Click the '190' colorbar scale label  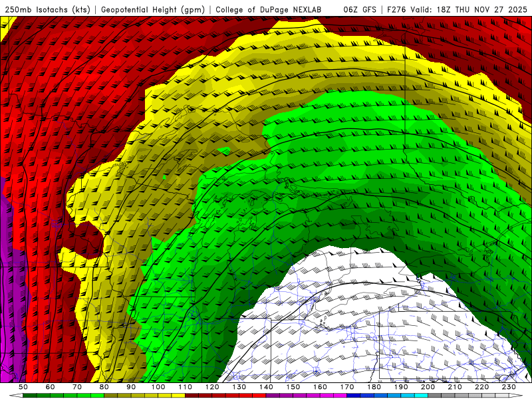(401, 387)
